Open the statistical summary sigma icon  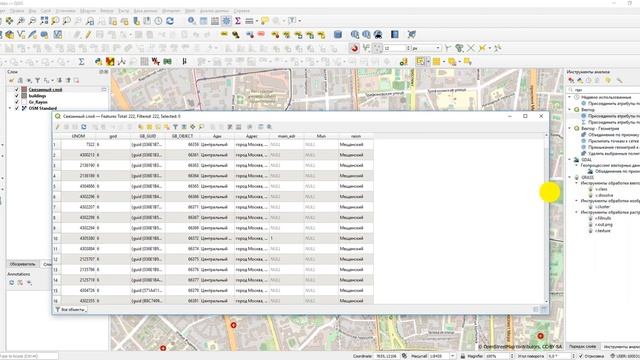pyautogui.click(x=238, y=20)
